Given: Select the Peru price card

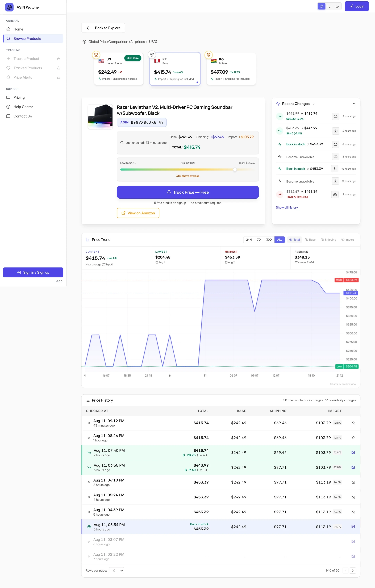Looking at the screenshot, I should [175, 69].
